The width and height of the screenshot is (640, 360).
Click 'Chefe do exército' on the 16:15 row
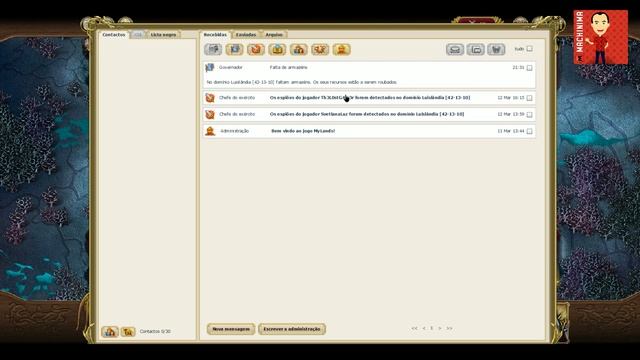click(237, 98)
